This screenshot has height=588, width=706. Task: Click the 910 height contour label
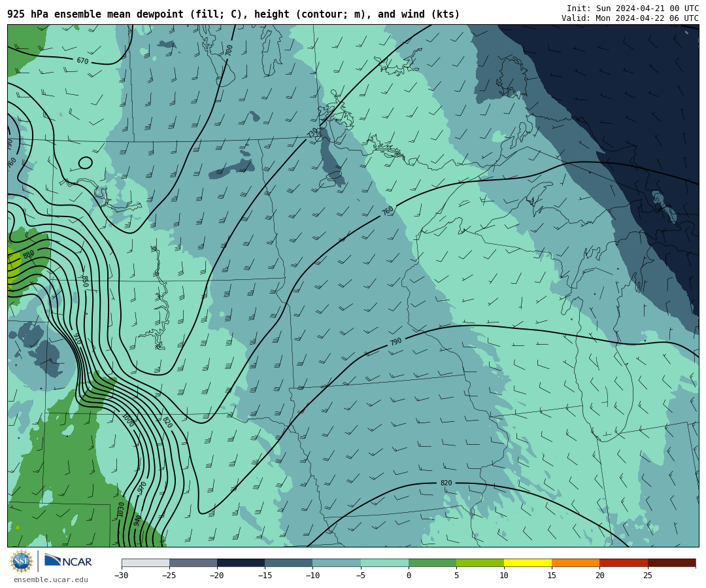coord(78,339)
